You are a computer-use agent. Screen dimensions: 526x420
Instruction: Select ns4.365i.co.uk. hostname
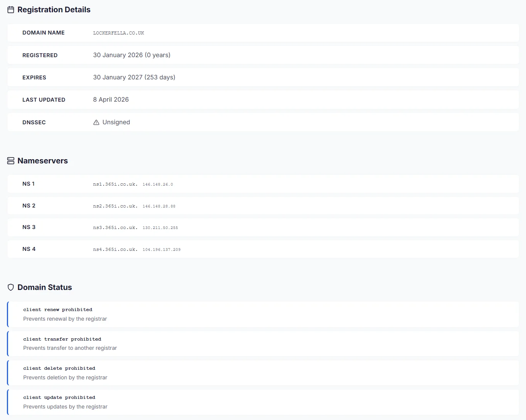coord(115,249)
